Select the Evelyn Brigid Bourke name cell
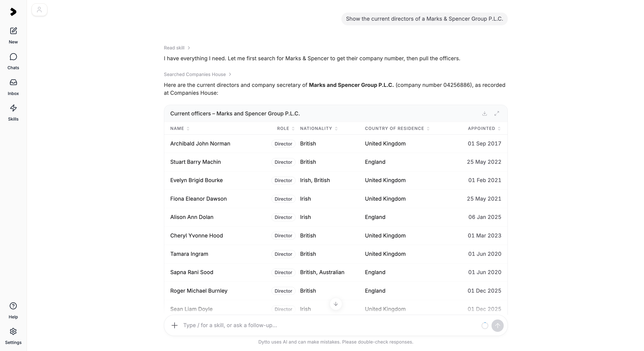Viewport: 644px width, 351px height. [x=196, y=180]
